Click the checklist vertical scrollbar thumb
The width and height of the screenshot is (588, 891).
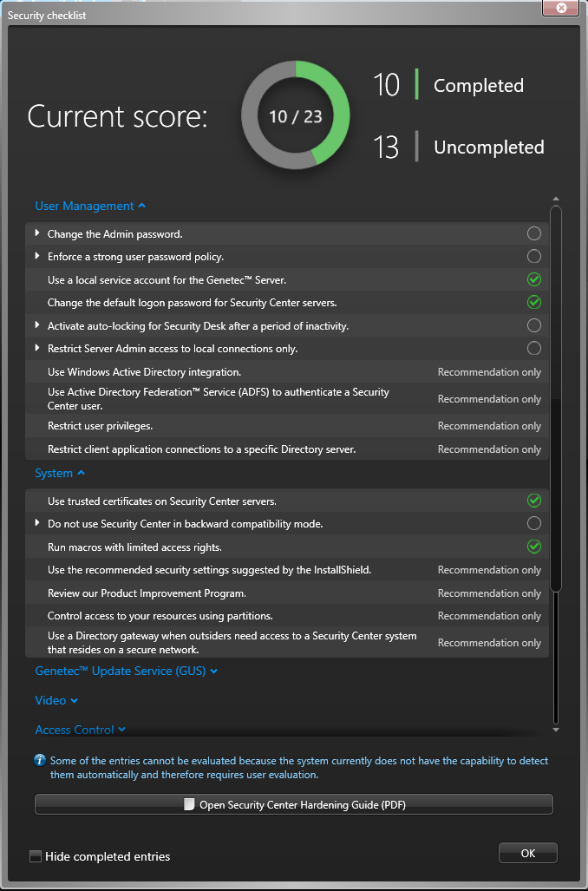tap(556, 399)
